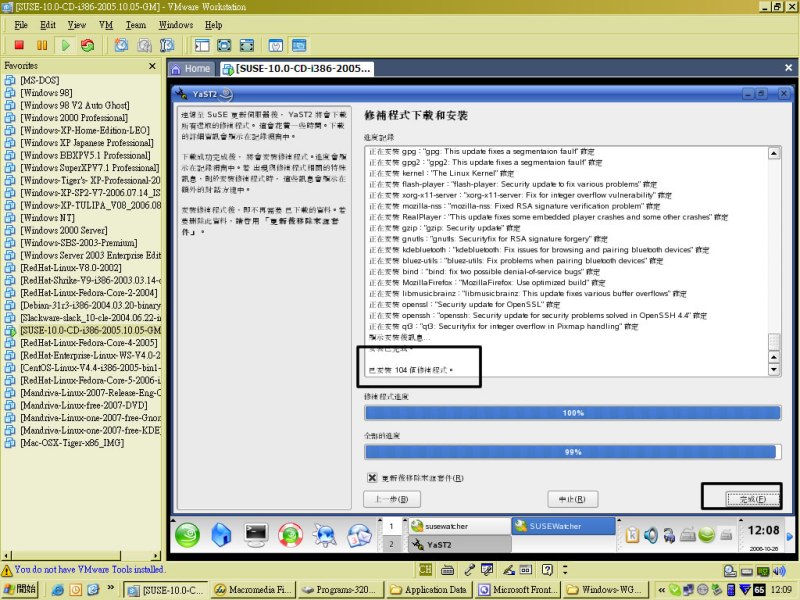Viewport: 800px width, 600px height.
Task: Click the quick switch view icon
Action: point(247,45)
